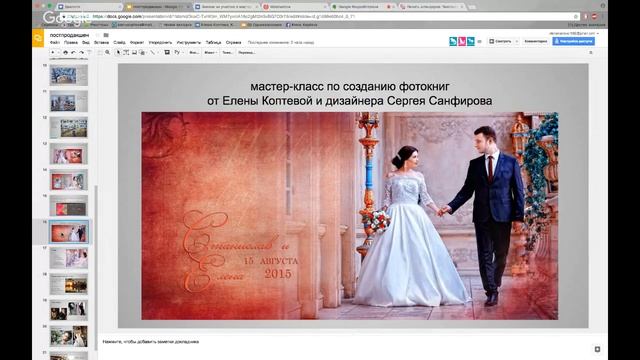Click the move-to-folder icon beside title
This screenshot has height=360, width=640.
pos(106,35)
